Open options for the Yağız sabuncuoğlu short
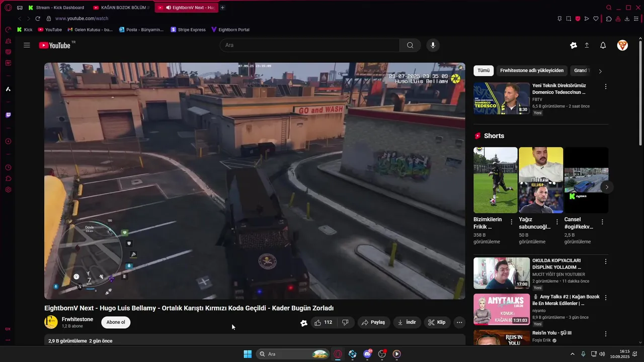 (557, 222)
